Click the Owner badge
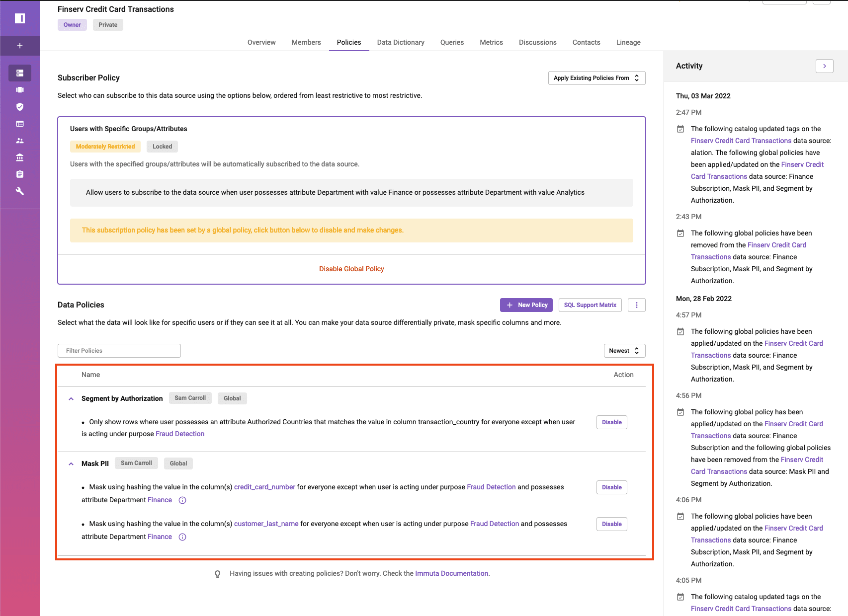848x616 pixels. 72,25
